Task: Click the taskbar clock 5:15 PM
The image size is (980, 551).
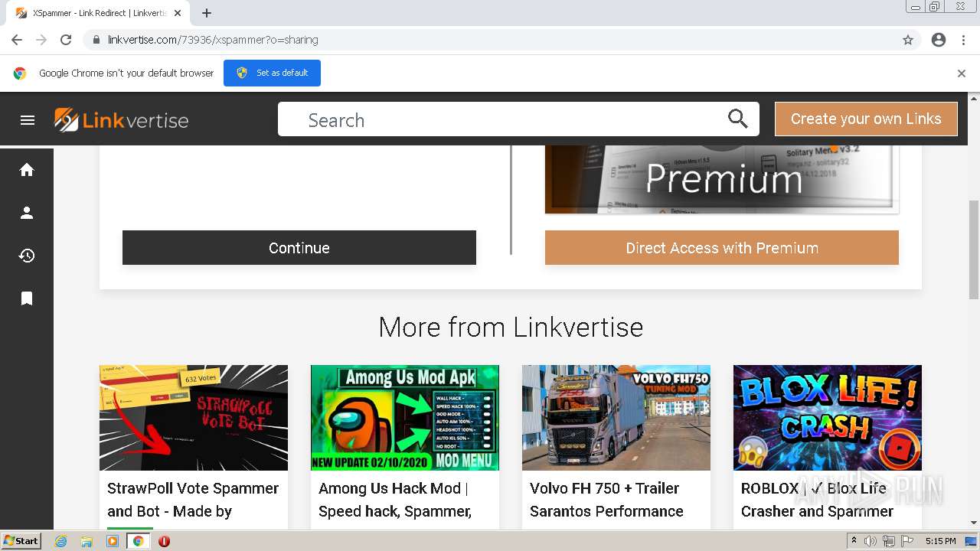Action: 940,541
